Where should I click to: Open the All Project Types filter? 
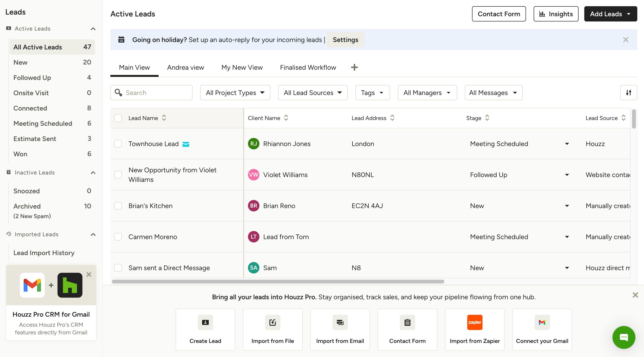click(235, 93)
